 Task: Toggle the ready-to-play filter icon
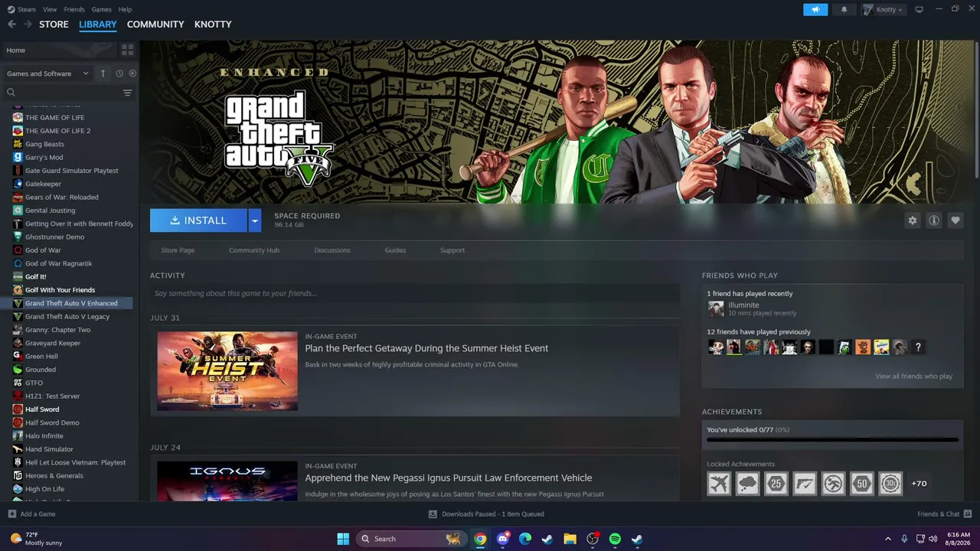coord(132,73)
